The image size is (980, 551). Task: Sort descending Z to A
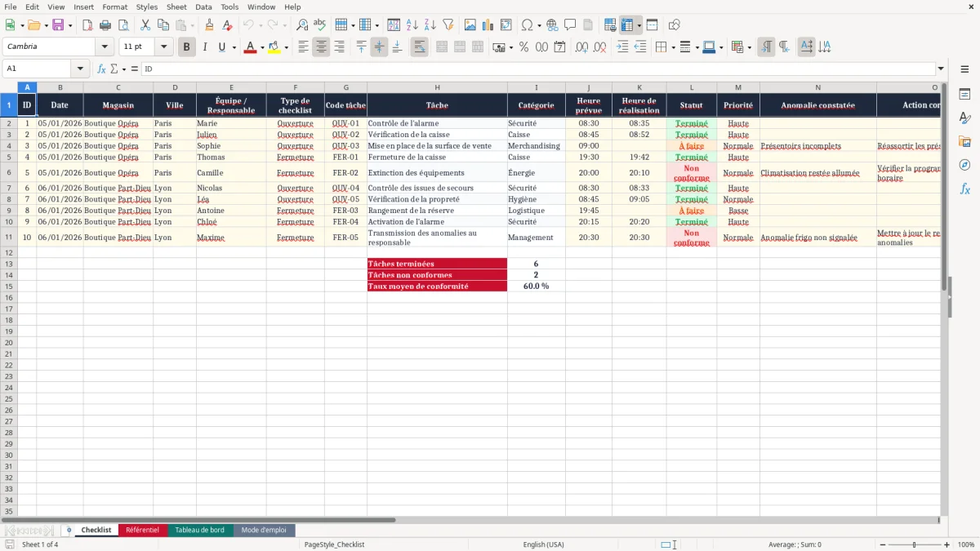tap(430, 25)
